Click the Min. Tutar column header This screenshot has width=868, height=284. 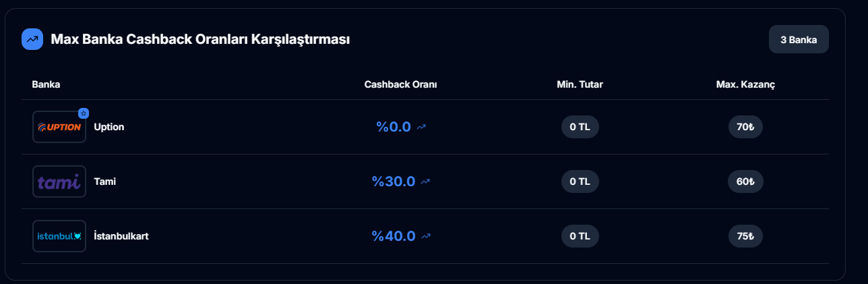pos(580,84)
